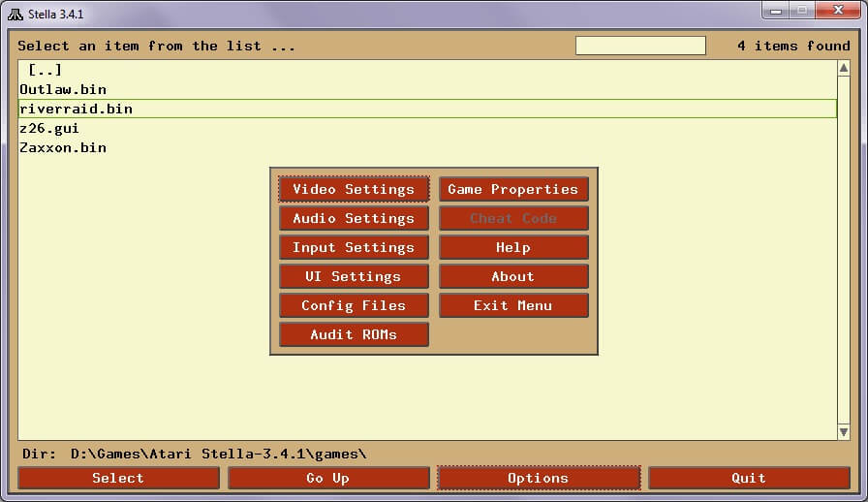This screenshot has height=502, width=868.
Task: Select riverraid.bin from the list
Action: coord(76,109)
